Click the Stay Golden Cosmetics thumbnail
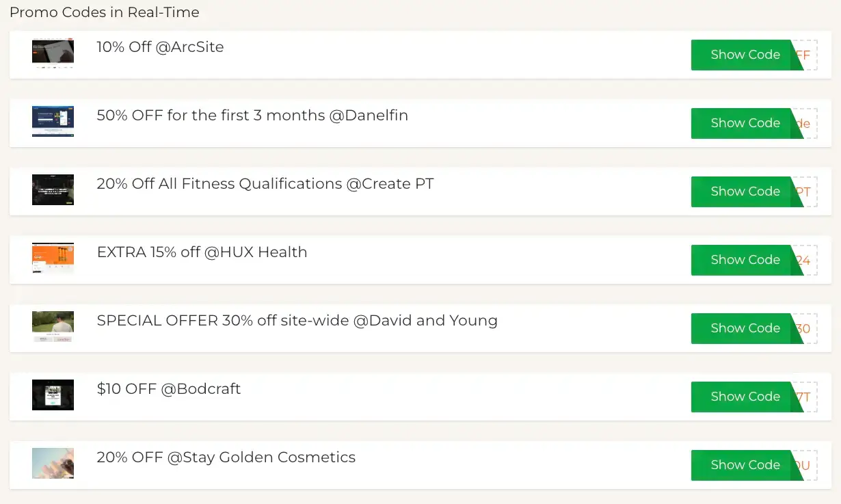 pyautogui.click(x=53, y=463)
